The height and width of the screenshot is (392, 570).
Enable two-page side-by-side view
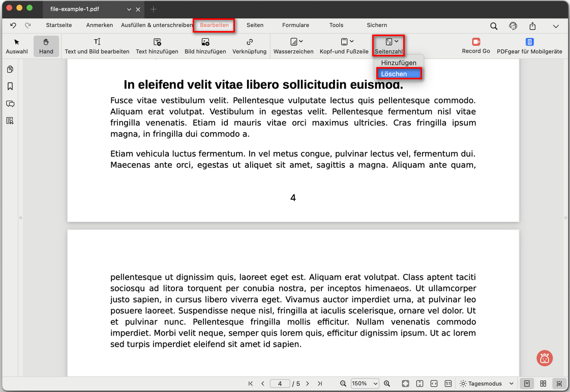[x=543, y=383]
